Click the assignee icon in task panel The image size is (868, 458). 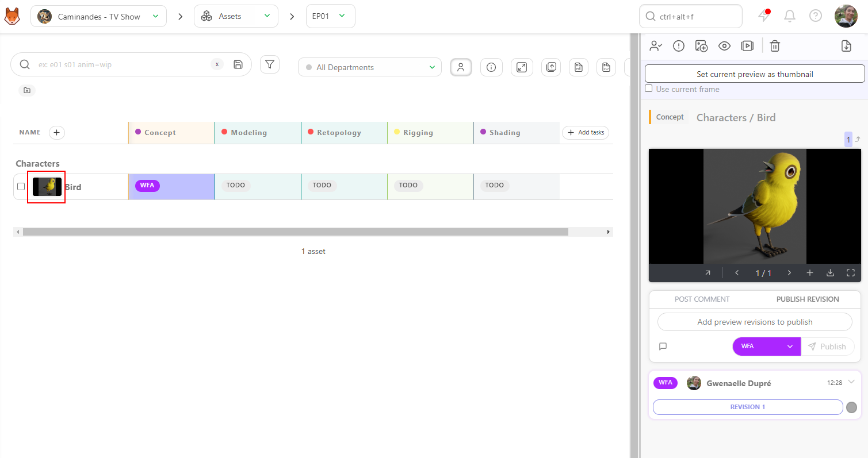(655, 46)
